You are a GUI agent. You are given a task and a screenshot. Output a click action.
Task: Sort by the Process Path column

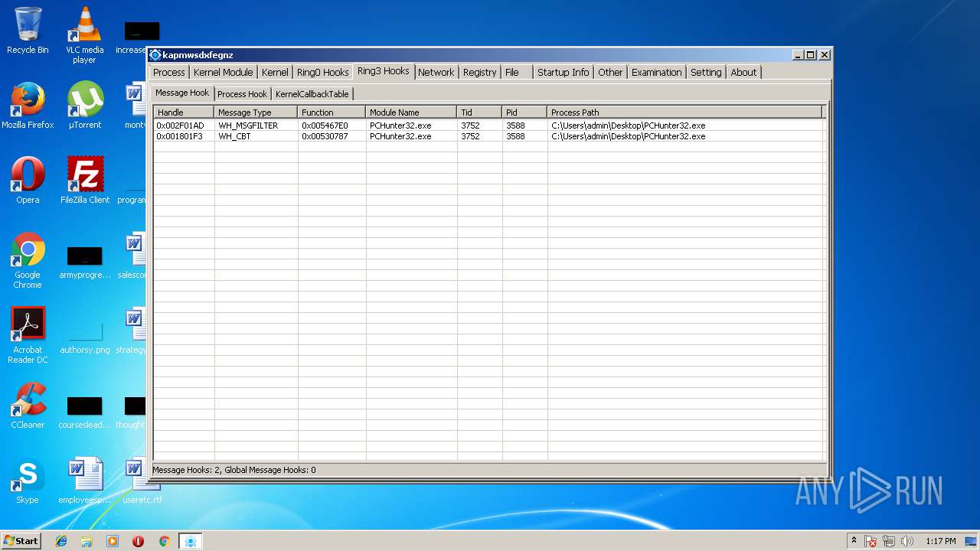tap(684, 112)
